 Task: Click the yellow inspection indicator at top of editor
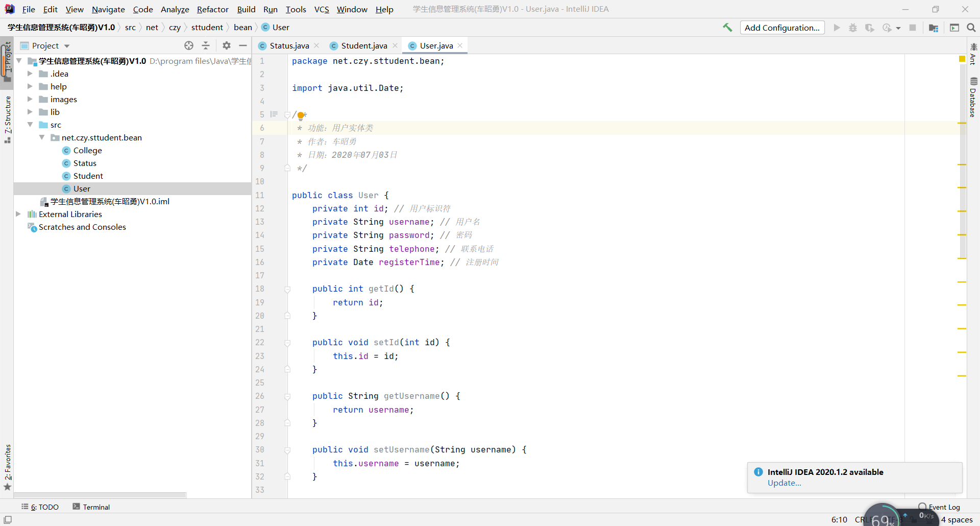962,59
